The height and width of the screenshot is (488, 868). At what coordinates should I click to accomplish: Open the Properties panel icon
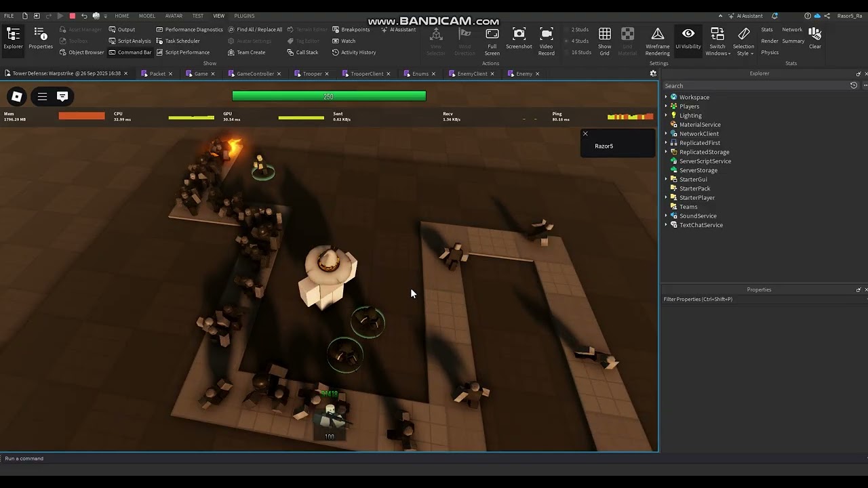coord(41,39)
